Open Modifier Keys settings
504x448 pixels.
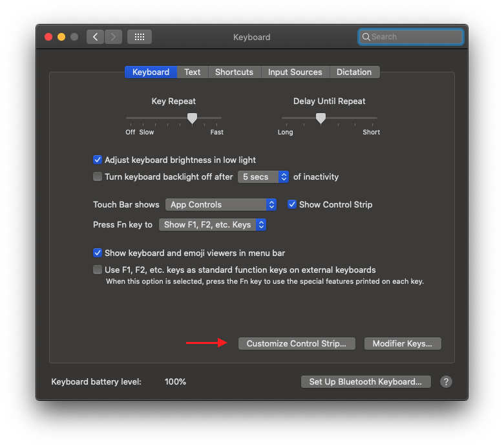(x=403, y=343)
